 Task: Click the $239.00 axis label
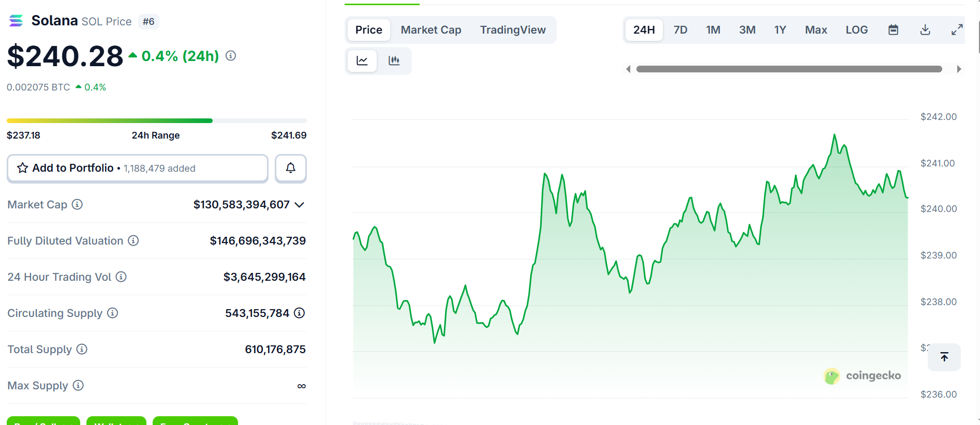939,255
